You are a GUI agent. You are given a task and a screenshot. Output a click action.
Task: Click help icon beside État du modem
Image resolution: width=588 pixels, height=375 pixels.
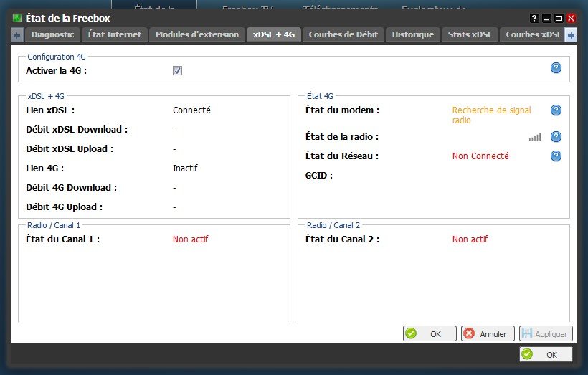point(555,110)
